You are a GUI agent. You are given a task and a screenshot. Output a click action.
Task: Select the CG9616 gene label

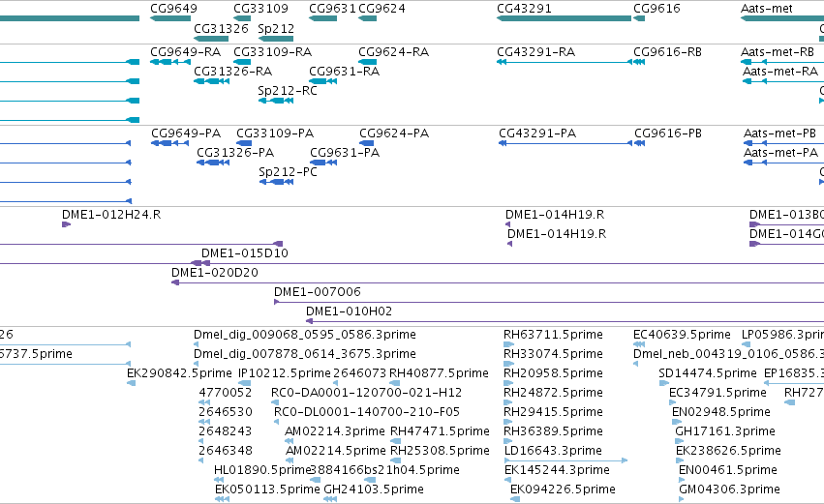pos(656,9)
